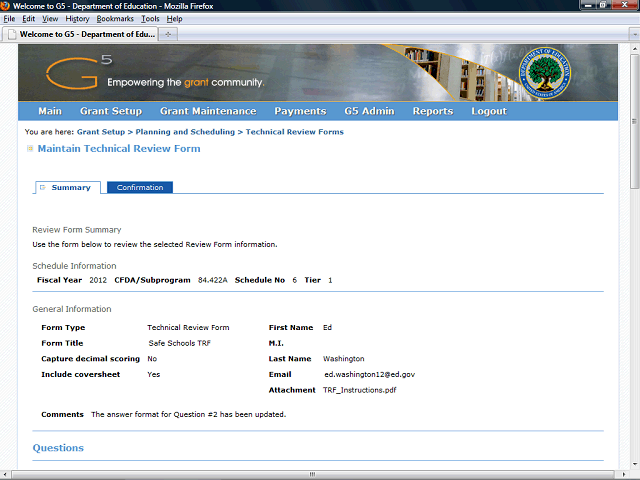Click the General Information heading
Screen dimensions: 640x480
click(72, 309)
